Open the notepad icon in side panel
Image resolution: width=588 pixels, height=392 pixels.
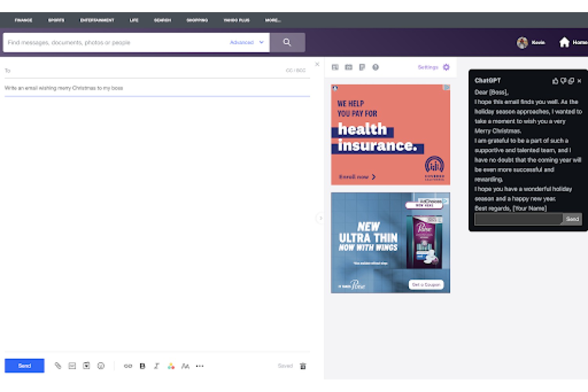pyautogui.click(x=362, y=67)
